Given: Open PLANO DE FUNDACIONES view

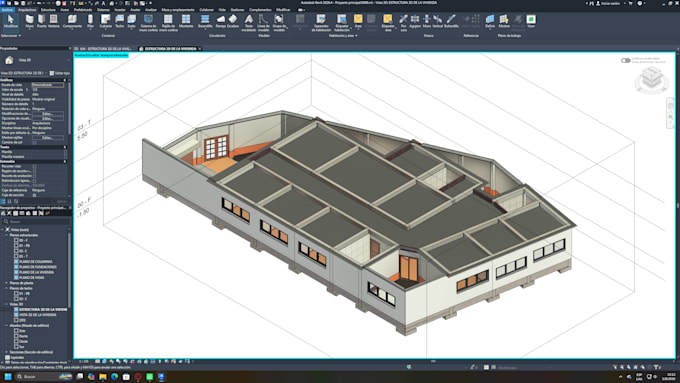Looking at the screenshot, I should click(x=38, y=267).
